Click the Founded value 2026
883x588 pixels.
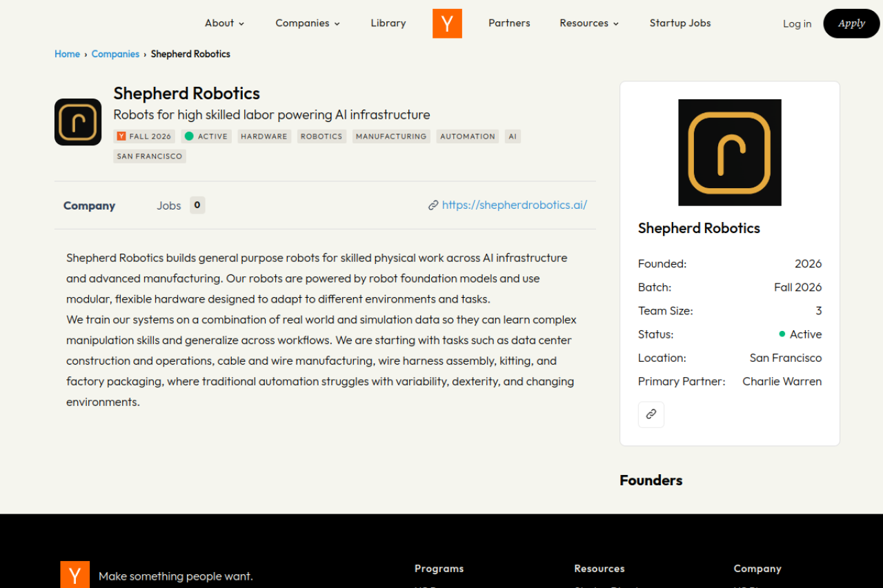(808, 264)
